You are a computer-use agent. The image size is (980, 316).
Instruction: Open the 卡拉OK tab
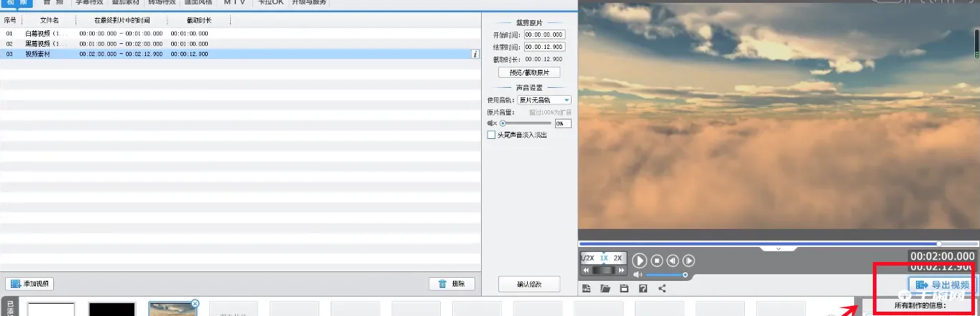pyautogui.click(x=271, y=3)
